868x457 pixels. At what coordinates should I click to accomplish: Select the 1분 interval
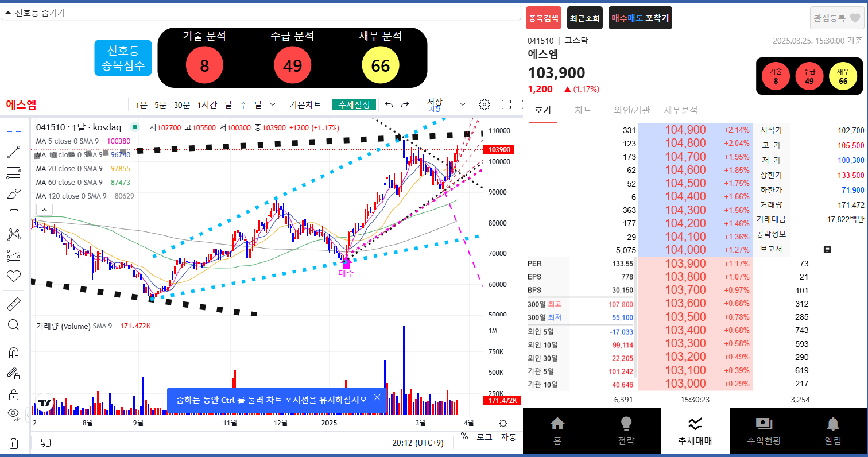(x=141, y=105)
